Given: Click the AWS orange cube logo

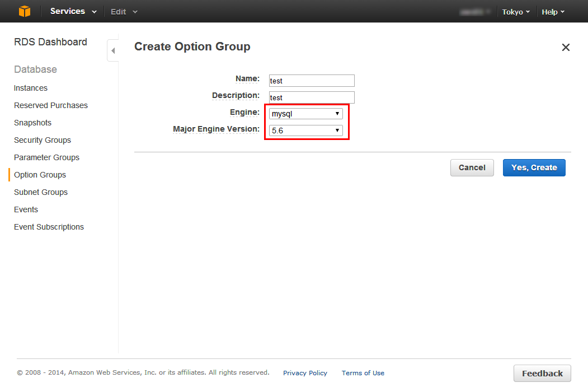Looking at the screenshot, I should point(25,11).
